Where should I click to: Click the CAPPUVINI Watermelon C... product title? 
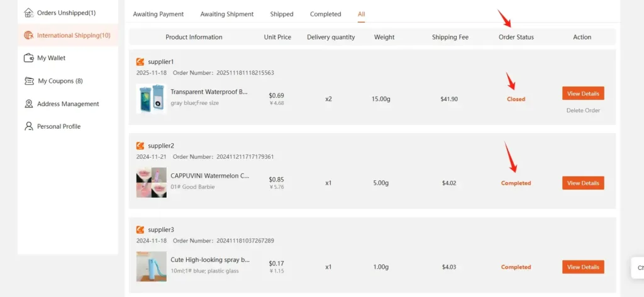click(210, 176)
